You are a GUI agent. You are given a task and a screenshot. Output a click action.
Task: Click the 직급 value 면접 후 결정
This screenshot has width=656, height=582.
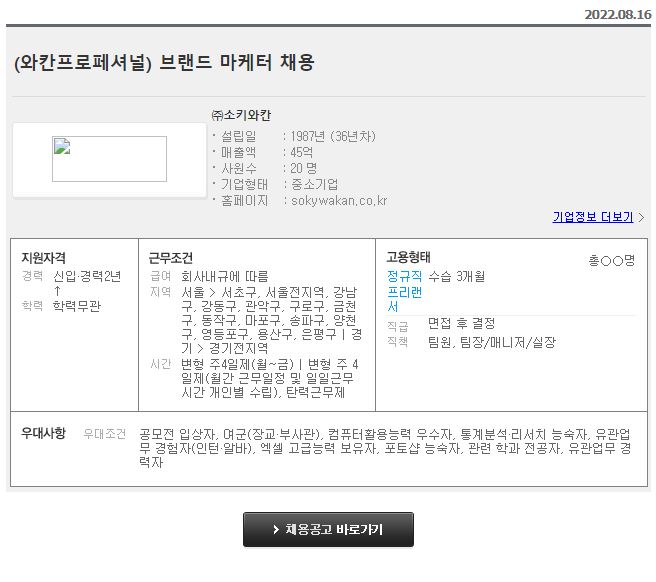tap(461, 323)
